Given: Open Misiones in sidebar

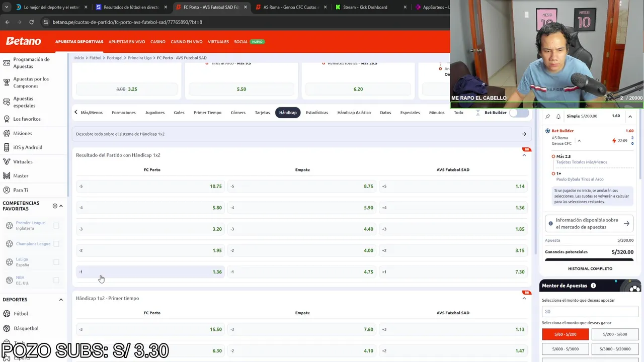Looking at the screenshot, I should [23, 133].
